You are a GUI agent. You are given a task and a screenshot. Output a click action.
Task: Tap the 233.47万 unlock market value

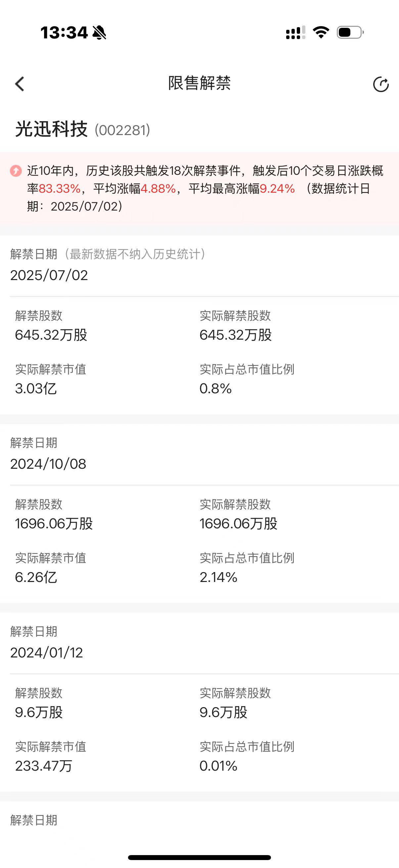tap(43, 766)
